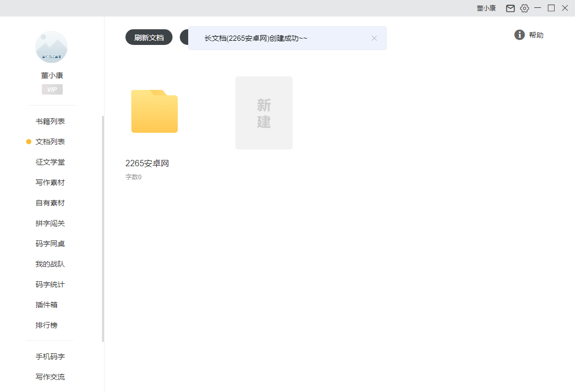Select 文档列表 in the sidebar
575x392 pixels.
tap(50, 141)
